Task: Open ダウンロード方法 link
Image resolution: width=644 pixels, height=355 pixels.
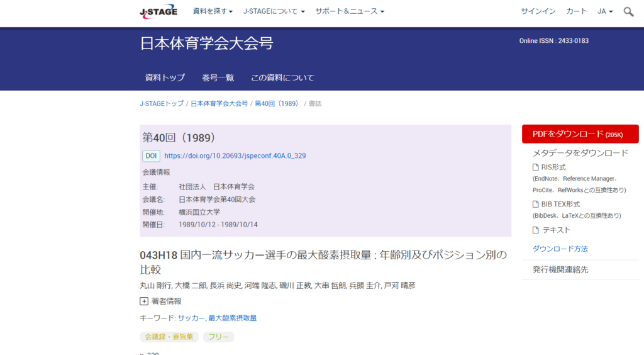Action: click(x=560, y=249)
